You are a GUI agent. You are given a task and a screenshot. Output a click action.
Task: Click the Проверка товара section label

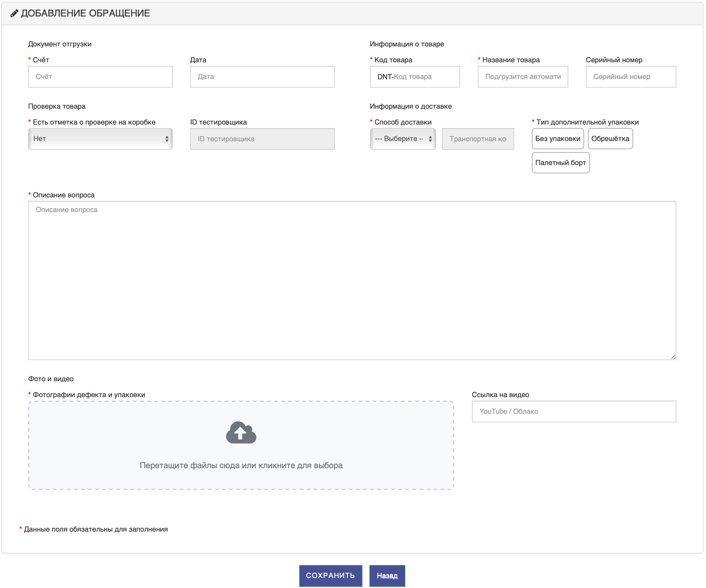click(57, 106)
